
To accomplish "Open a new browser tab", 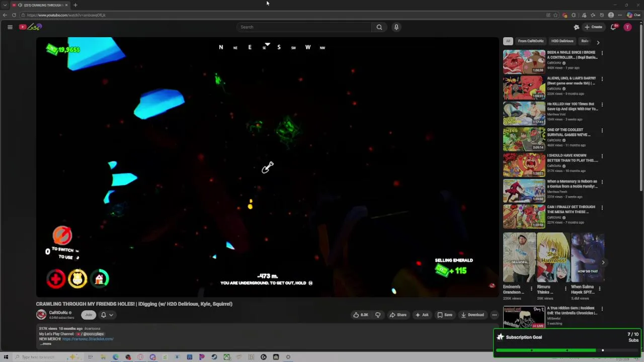I will 75,5.
